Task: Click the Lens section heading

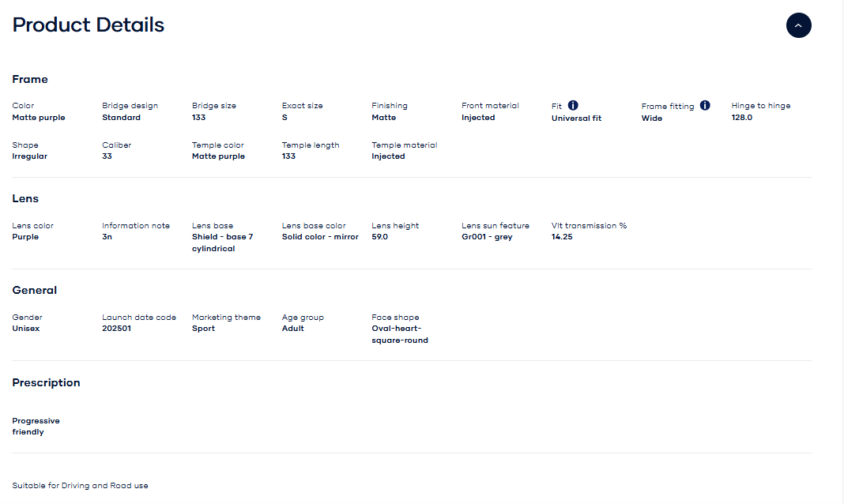Action: point(25,198)
